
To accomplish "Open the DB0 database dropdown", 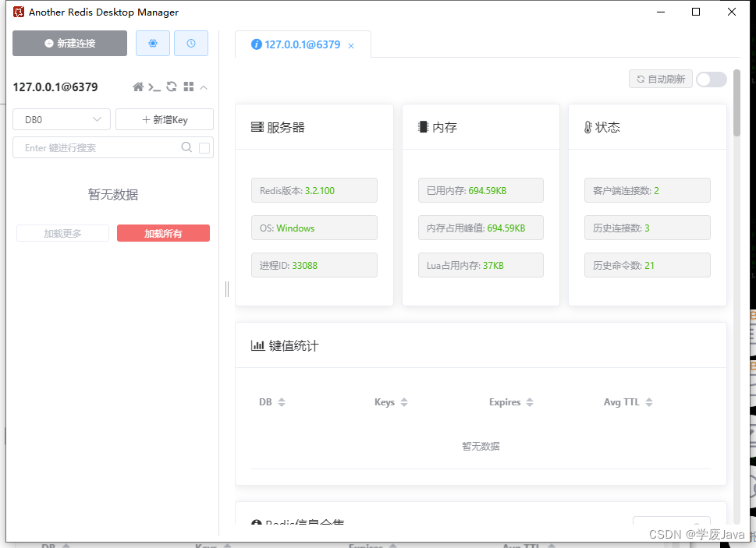I will [x=61, y=119].
